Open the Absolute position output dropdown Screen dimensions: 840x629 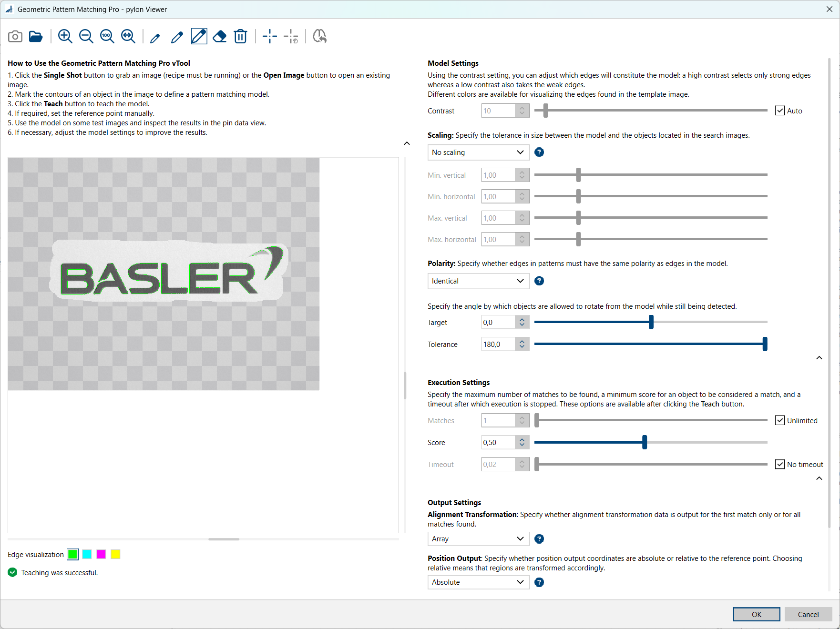coord(478,582)
